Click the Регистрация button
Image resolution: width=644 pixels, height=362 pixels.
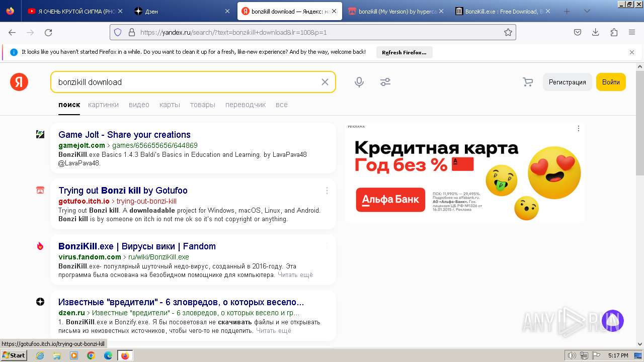pyautogui.click(x=567, y=82)
